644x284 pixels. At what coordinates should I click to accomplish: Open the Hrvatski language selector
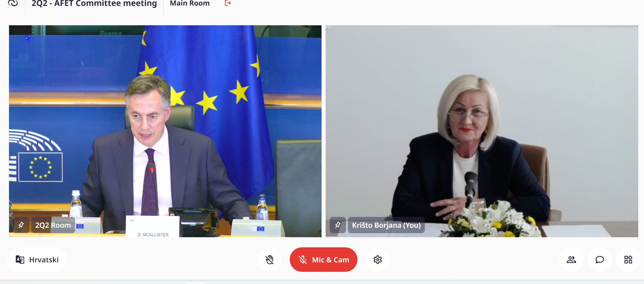37,259
